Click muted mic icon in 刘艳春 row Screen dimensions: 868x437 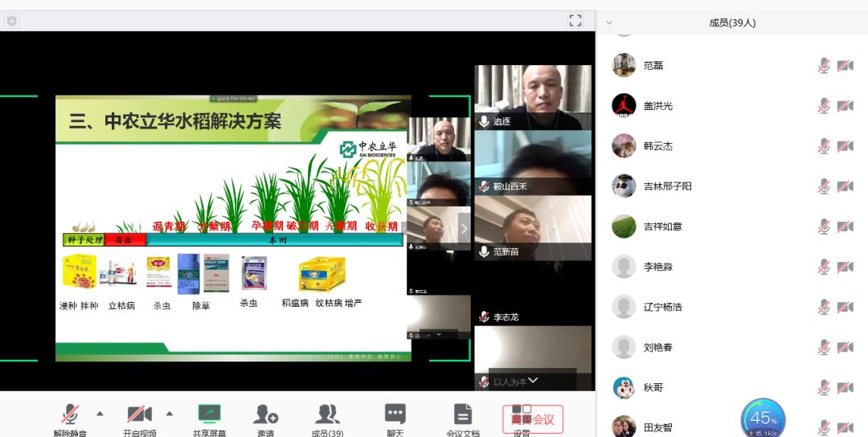[824, 347]
